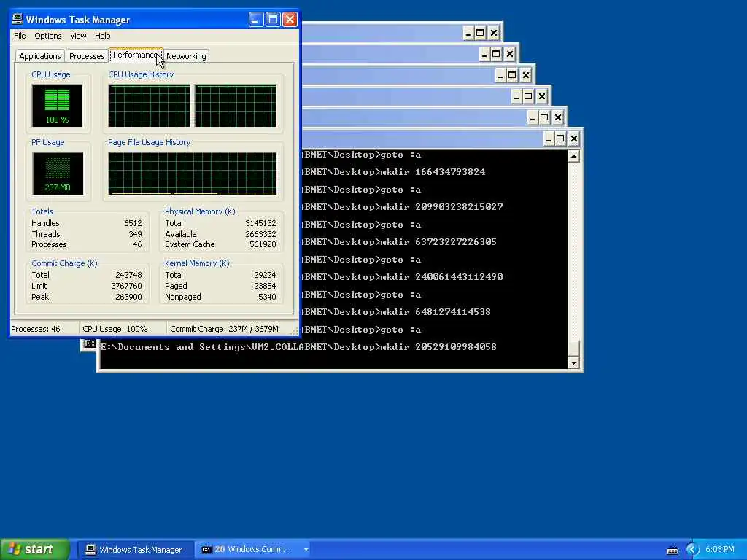
Task: Click the Handles value 6512
Action: pos(133,223)
